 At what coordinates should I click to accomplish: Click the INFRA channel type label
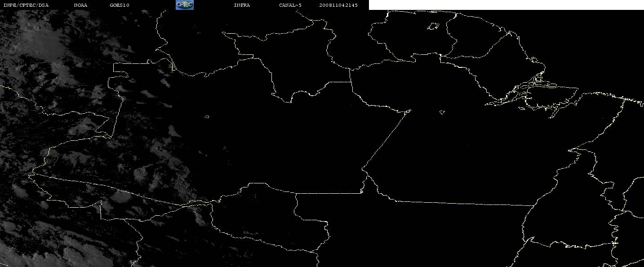242,5
